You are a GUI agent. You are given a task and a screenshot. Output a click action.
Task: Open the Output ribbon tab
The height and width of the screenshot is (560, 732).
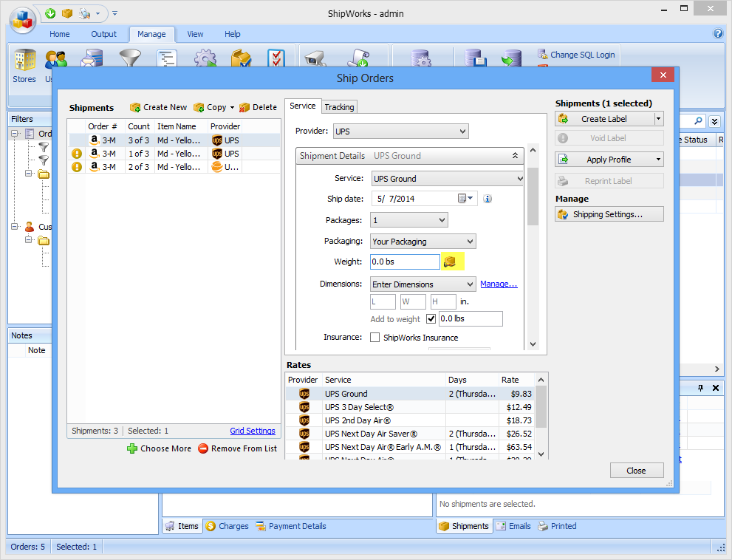point(103,34)
